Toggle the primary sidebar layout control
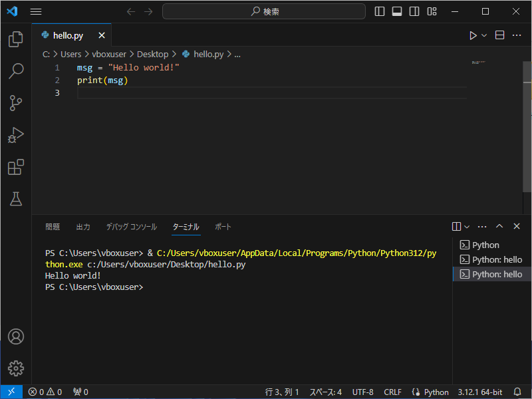532x399 pixels. point(379,11)
